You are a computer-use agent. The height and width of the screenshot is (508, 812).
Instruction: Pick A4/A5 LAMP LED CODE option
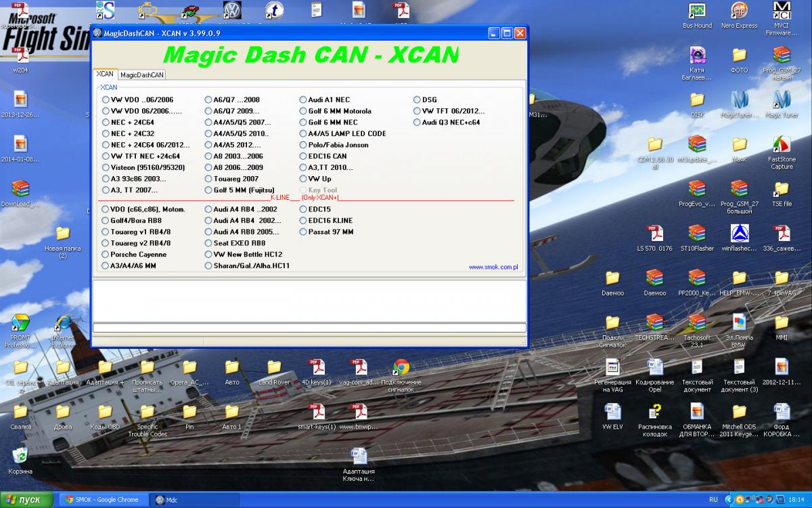click(303, 133)
